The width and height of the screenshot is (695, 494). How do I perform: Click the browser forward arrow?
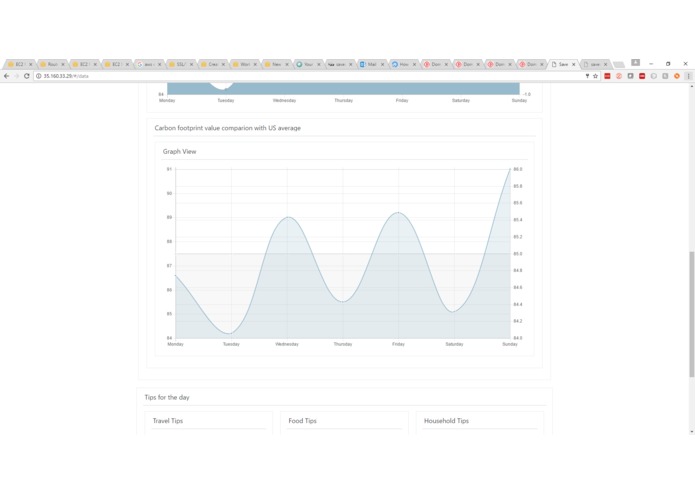(x=16, y=76)
